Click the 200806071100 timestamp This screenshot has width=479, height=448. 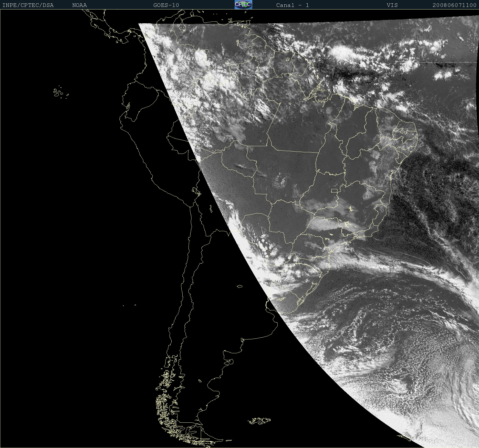454,5
